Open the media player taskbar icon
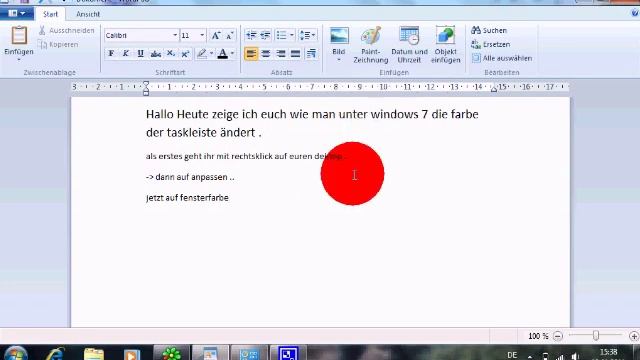Image resolution: width=640 pixels, height=360 pixels. click(x=131, y=354)
